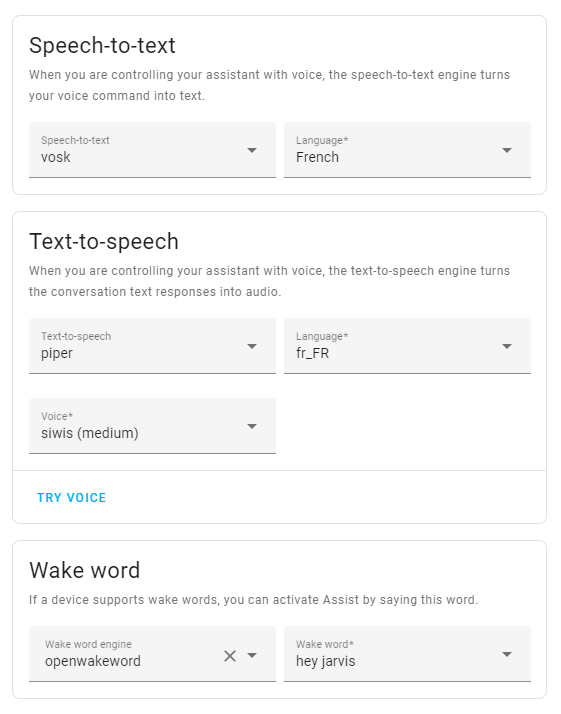Select the vosk speech-to-text field

(x=152, y=150)
